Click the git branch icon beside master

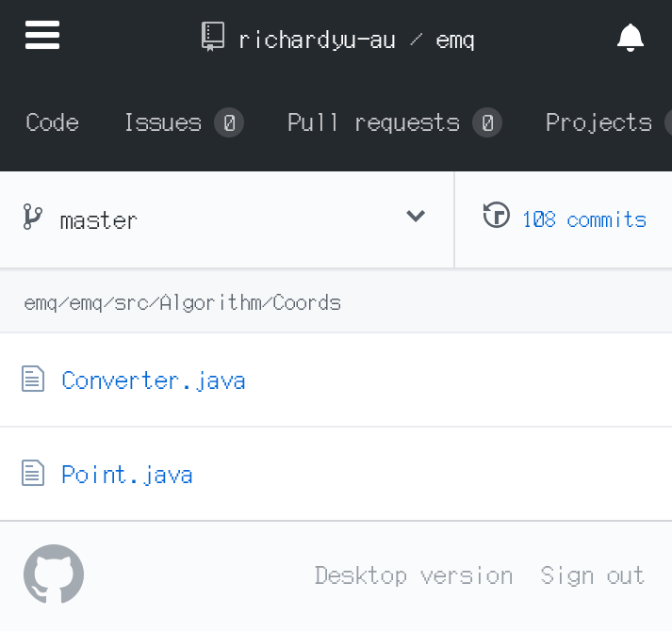click(x=33, y=217)
